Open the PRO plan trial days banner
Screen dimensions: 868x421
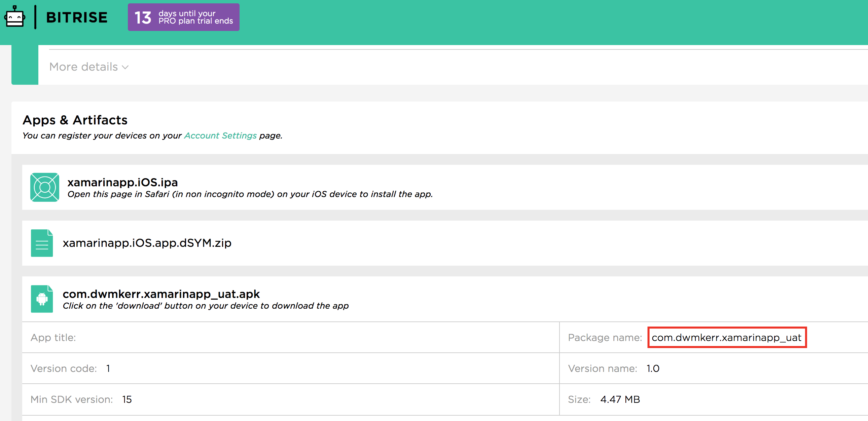pos(184,17)
